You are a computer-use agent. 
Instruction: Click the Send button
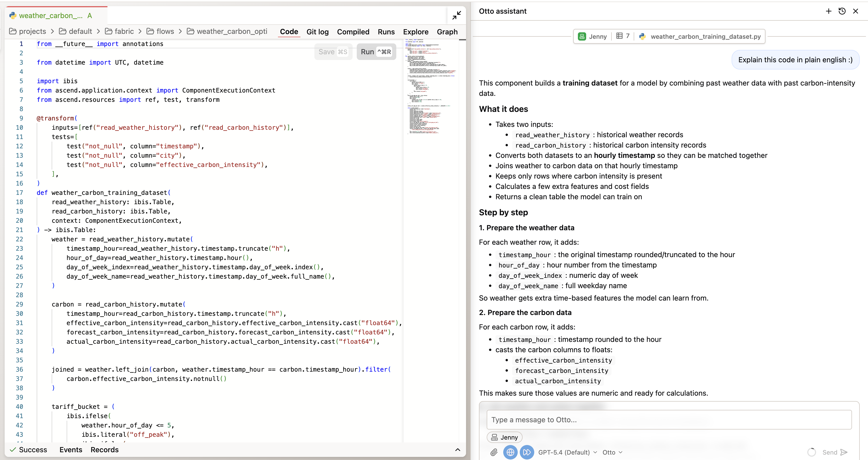[835, 452]
